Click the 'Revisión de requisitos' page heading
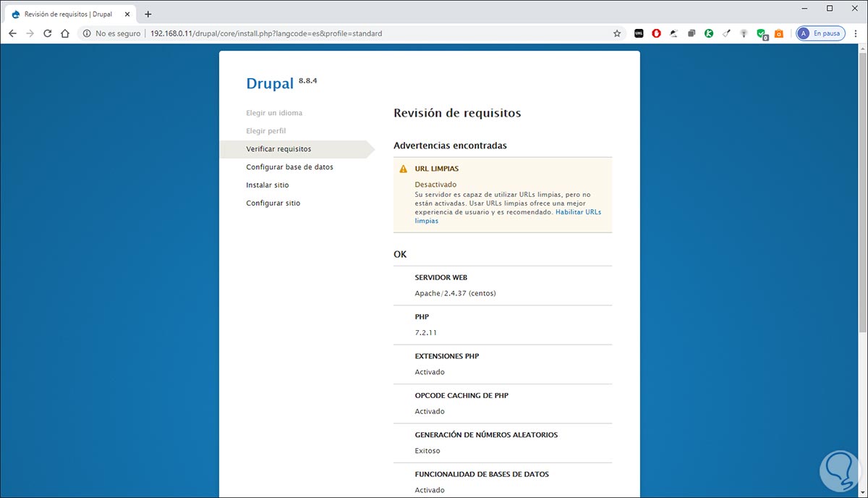The image size is (868, 498). point(457,113)
